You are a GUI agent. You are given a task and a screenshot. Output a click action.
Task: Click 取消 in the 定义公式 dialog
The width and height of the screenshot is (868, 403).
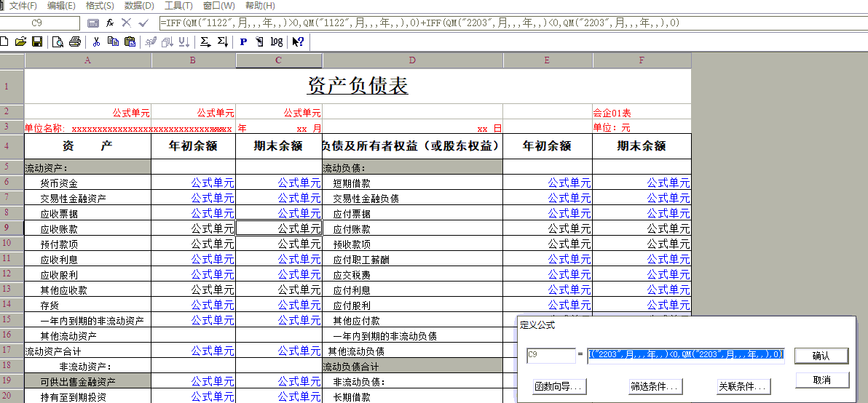821,380
